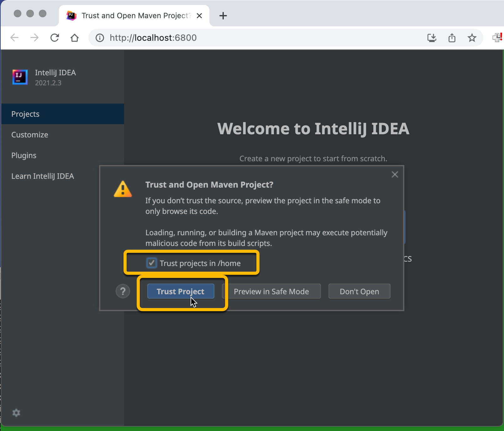Go forward in browser history
The image size is (504, 431).
(x=34, y=38)
